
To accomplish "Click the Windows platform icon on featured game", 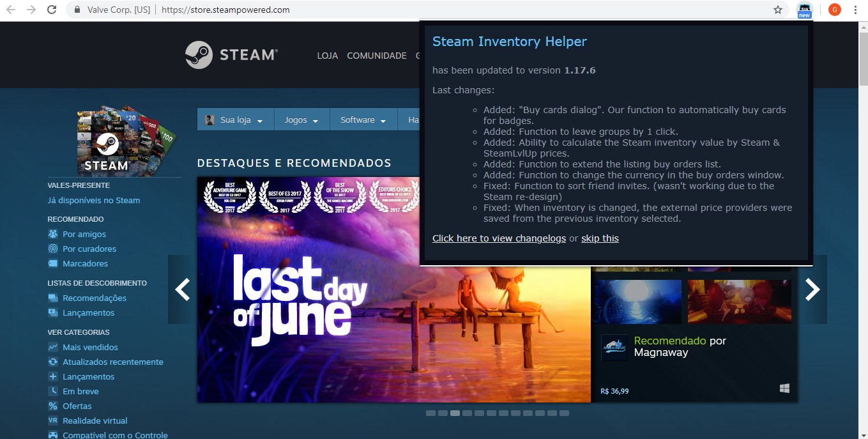I will 784,389.
